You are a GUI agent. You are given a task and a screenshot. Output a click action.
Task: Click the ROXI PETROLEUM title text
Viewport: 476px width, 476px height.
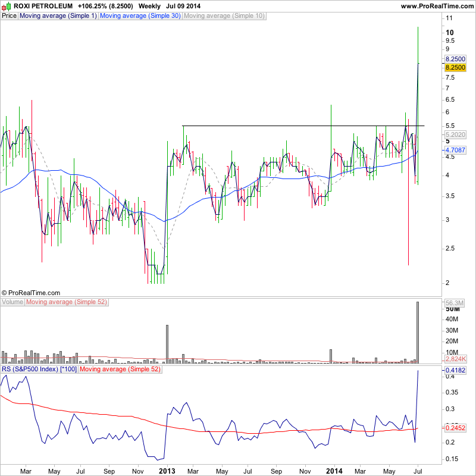(43, 6)
